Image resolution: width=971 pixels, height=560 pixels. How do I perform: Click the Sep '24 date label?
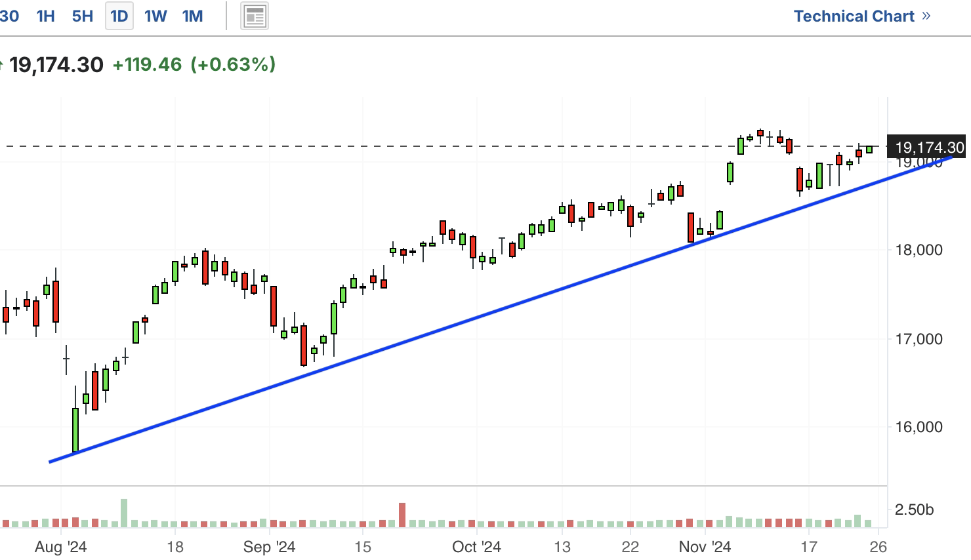click(269, 547)
